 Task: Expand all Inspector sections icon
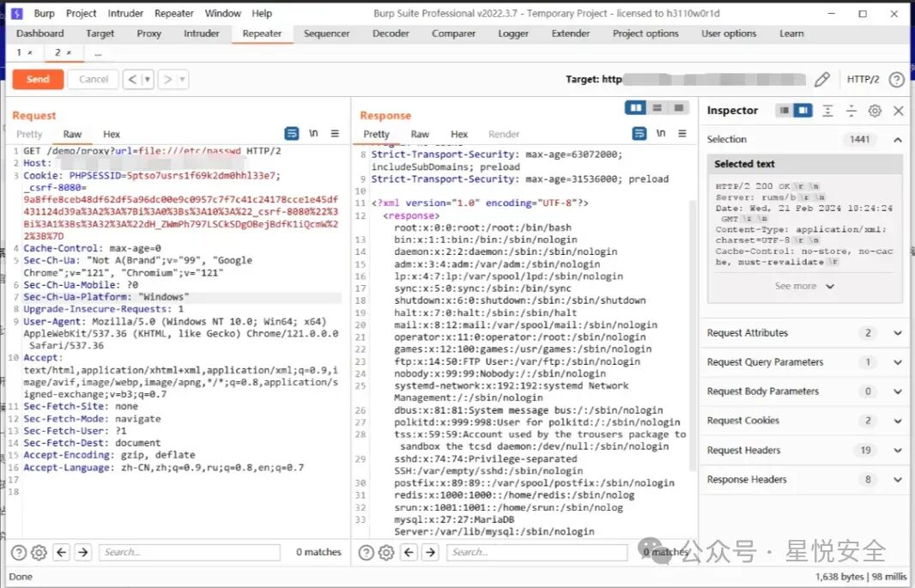tap(827, 110)
